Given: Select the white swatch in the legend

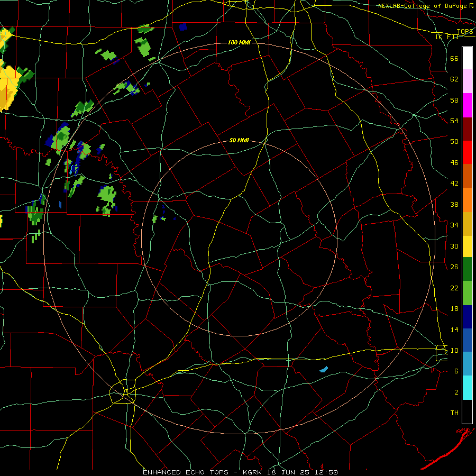Looking at the screenshot, I should point(467,58).
